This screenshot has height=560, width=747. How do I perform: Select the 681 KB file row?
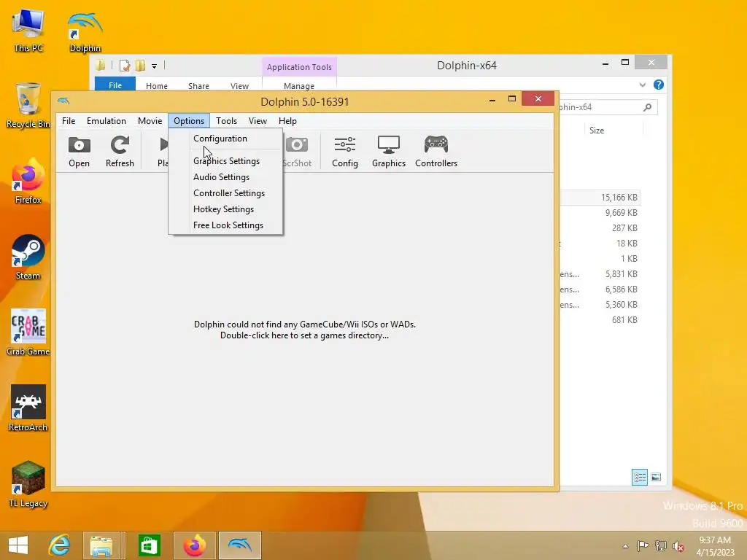[x=600, y=320]
